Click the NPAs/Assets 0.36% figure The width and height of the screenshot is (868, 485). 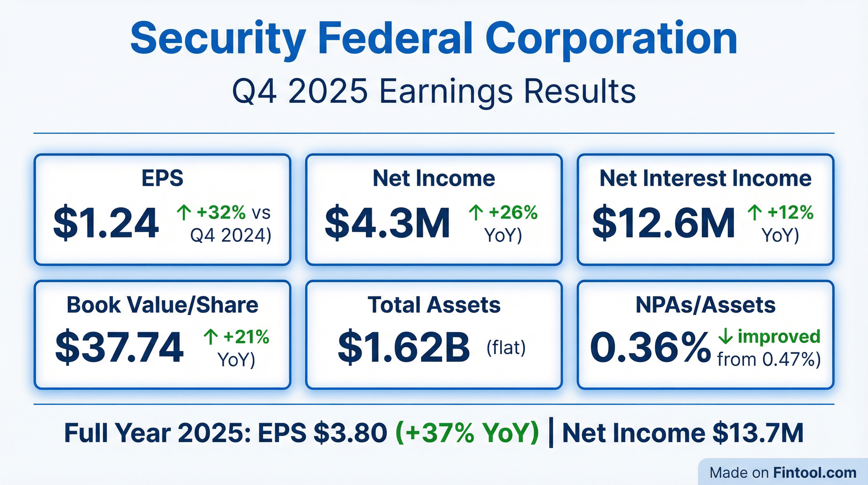click(650, 347)
